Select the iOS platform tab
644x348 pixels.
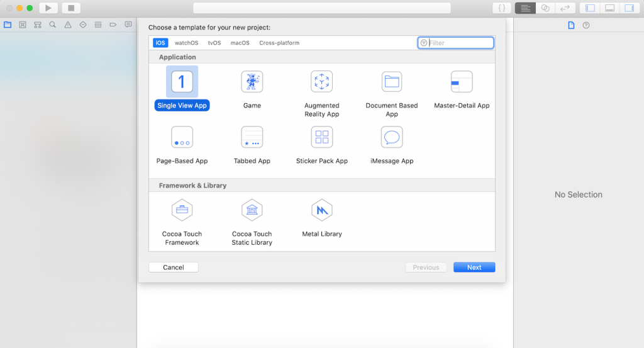coord(160,43)
